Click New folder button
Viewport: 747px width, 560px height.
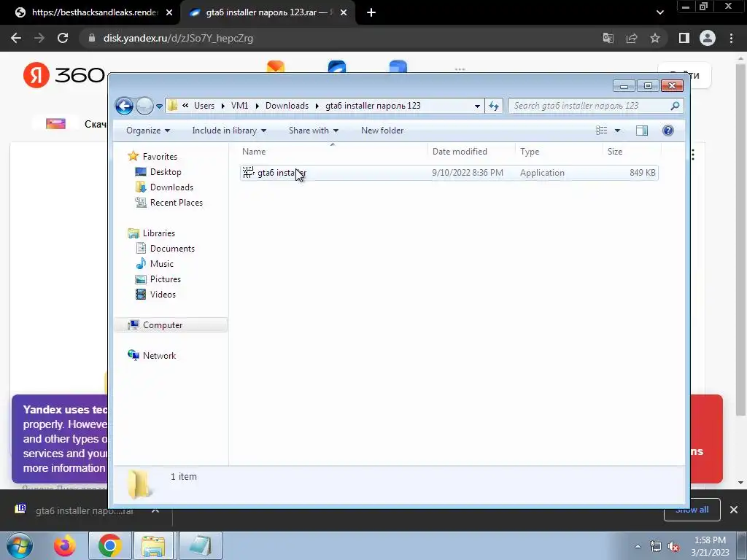382,131
